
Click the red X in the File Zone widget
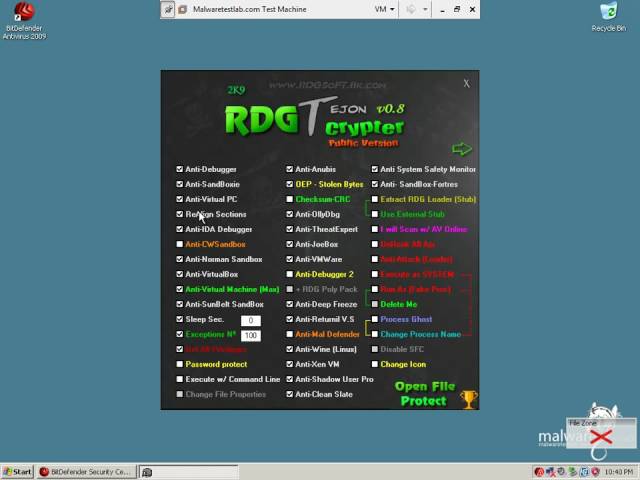601,437
